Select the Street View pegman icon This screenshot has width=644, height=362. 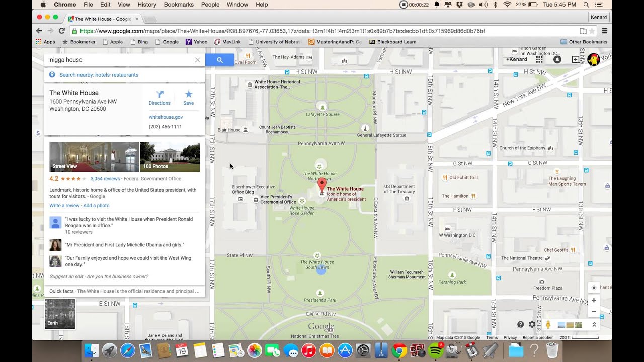click(548, 325)
